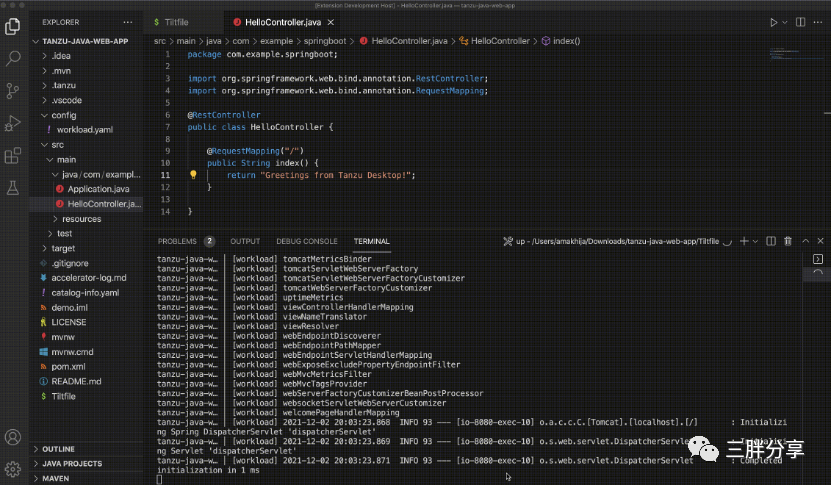The width and height of the screenshot is (832, 486).
Task: Open Source Control view
Action: pyautogui.click(x=12, y=91)
